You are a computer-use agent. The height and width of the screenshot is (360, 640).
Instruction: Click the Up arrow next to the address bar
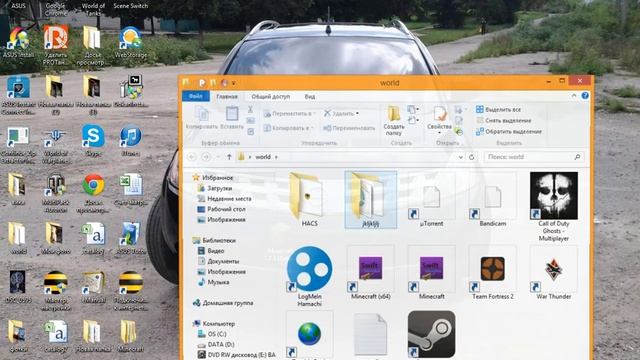click(229, 157)
